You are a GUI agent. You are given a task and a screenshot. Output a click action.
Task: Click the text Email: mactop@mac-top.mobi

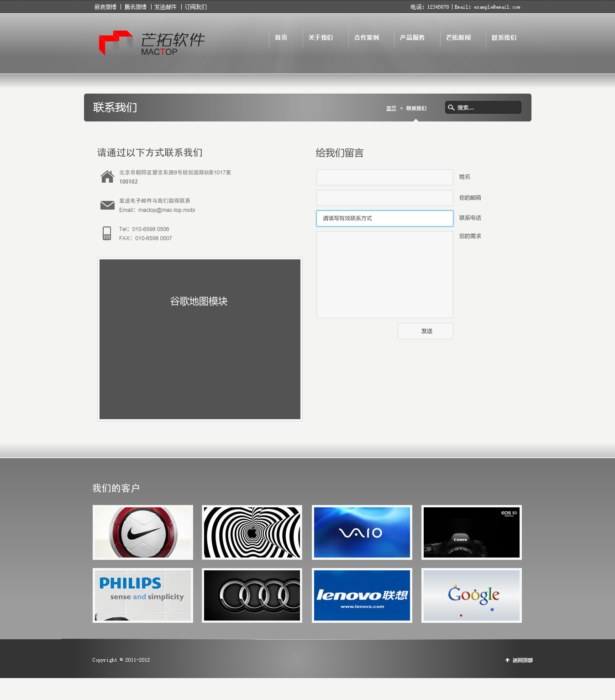click(157, 210)
